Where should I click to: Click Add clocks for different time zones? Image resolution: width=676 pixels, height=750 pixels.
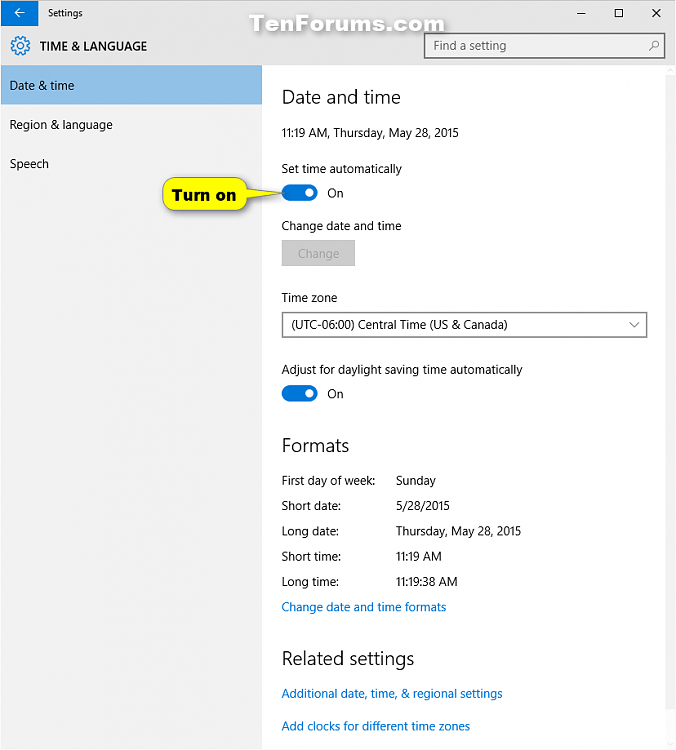[376, 726]
